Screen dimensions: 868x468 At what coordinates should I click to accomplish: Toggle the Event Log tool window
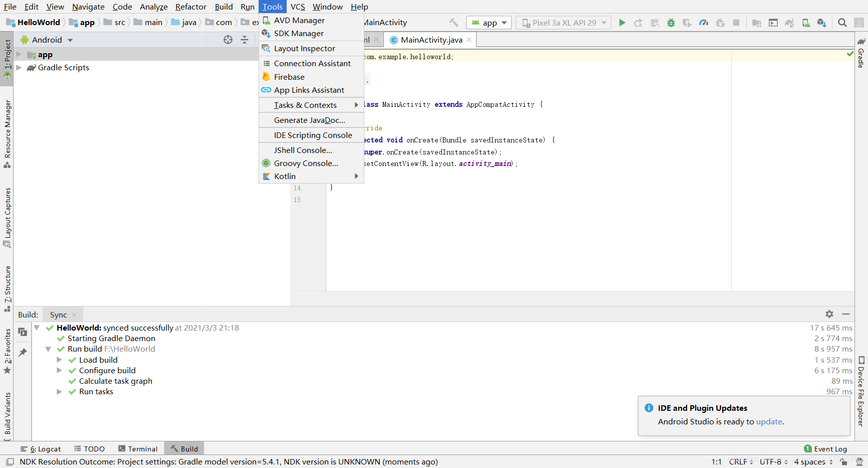(x=825, y=449)
